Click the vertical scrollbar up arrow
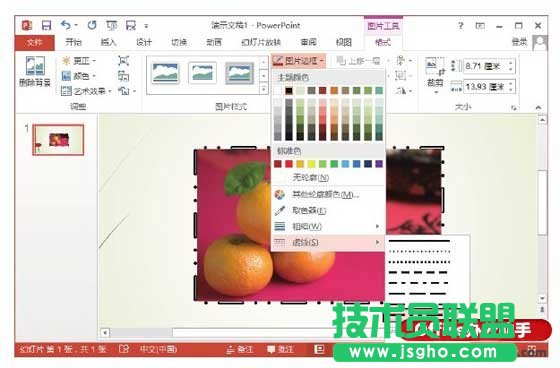 coord(542,120)
